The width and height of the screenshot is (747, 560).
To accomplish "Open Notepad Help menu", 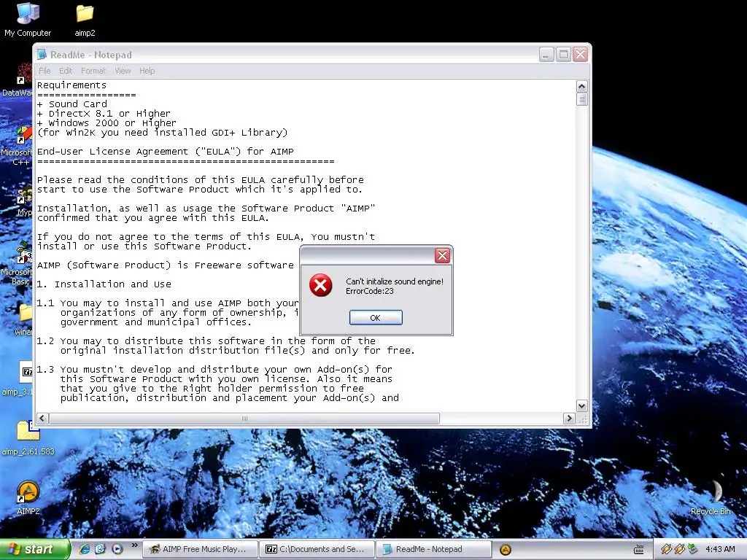I will point(147,71).
